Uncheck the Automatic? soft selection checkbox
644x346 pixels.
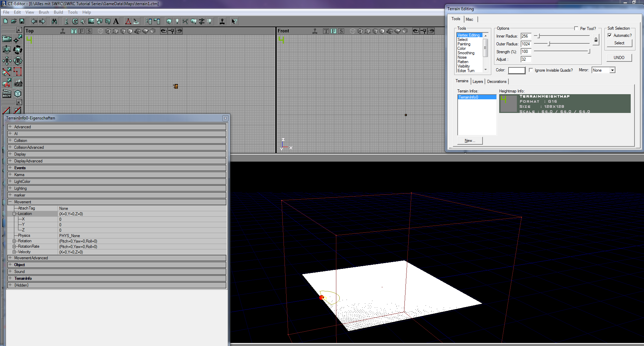click(x=610, y=35)
